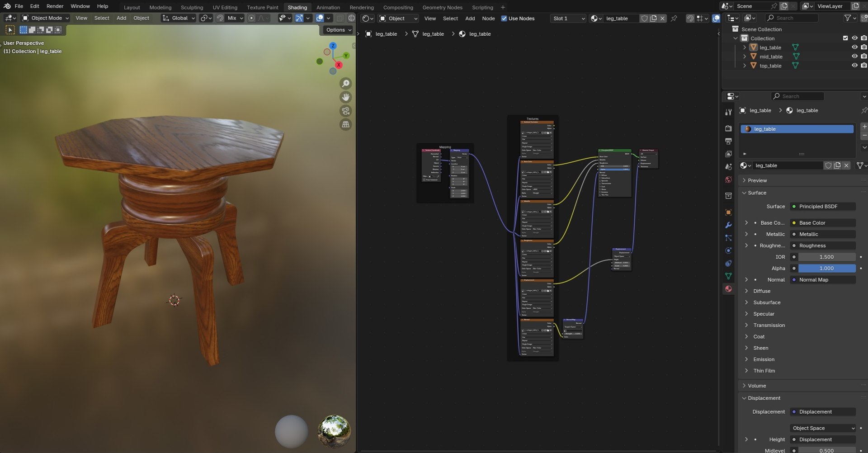Click the Blender logo menu icon
The image size is (868, 453).
(7, 6)
